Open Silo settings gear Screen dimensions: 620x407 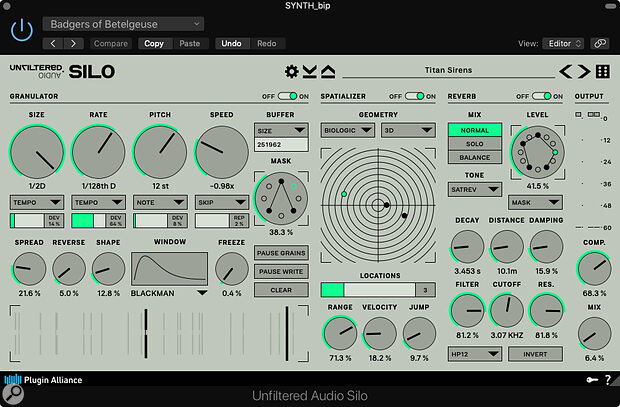click(292, 72)
